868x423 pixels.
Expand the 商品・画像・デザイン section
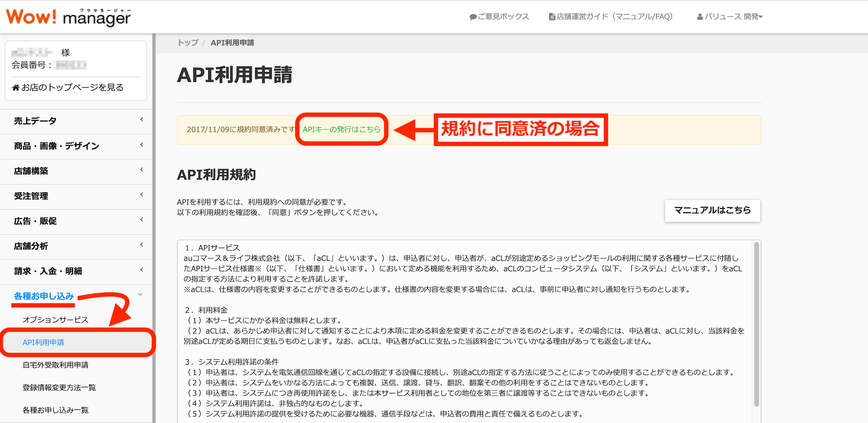coord(57,146)
